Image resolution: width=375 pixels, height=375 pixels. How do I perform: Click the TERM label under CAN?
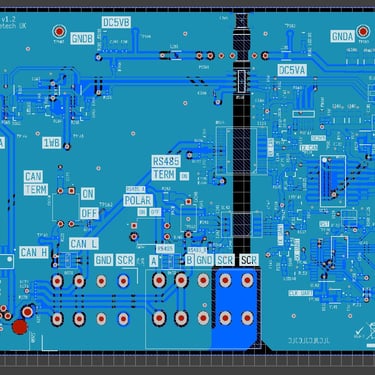click(36, 190)
